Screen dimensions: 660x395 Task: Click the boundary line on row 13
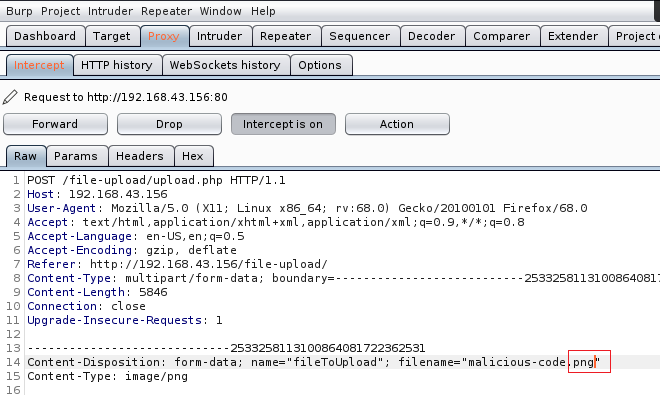click(x=226, y=348)
